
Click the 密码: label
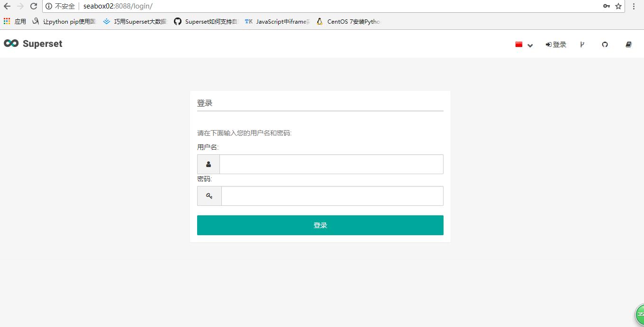pos(205,179)
